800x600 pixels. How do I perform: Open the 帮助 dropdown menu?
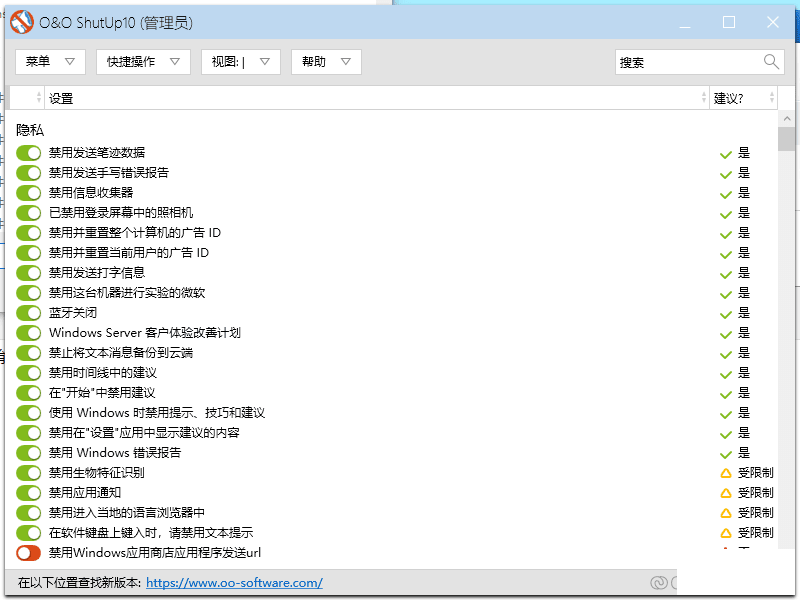point(326,62)
